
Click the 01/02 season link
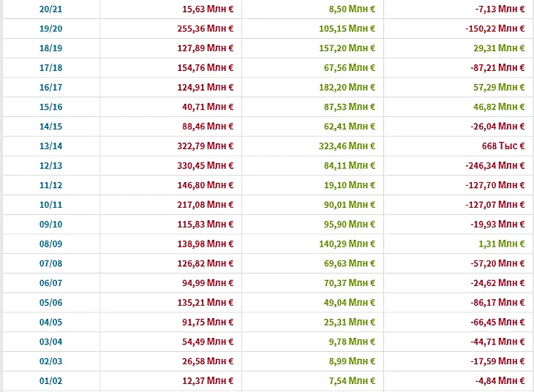[x=50, y=380]
